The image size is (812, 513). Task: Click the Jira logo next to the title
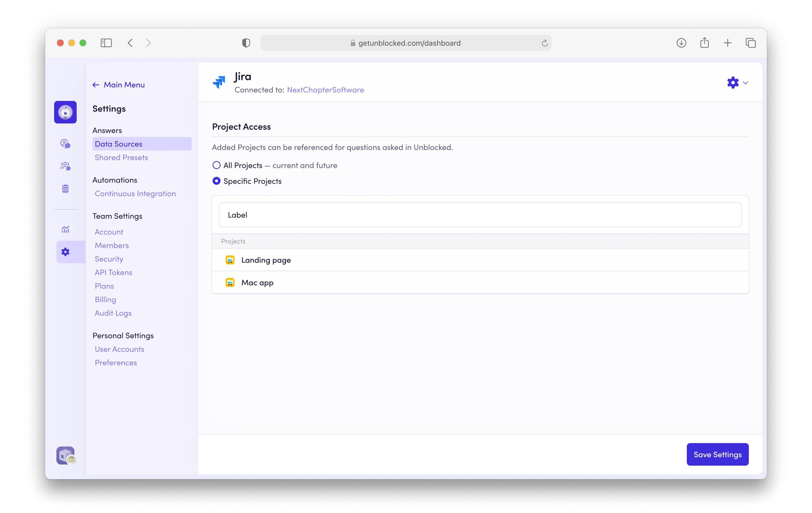pos(219,82)
